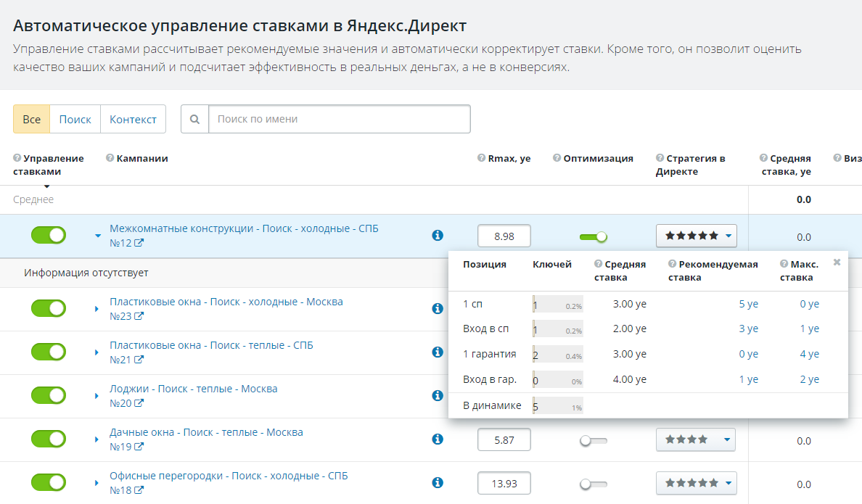Edit Rmax value 8.98 field
The height and width of the screenshot is (504, 862).
click(504, 236)
